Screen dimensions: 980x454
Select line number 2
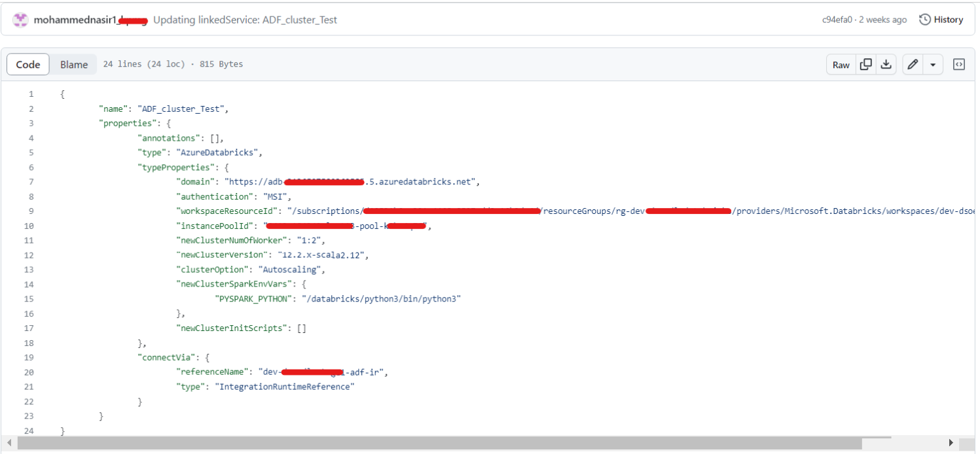(31, 109)
